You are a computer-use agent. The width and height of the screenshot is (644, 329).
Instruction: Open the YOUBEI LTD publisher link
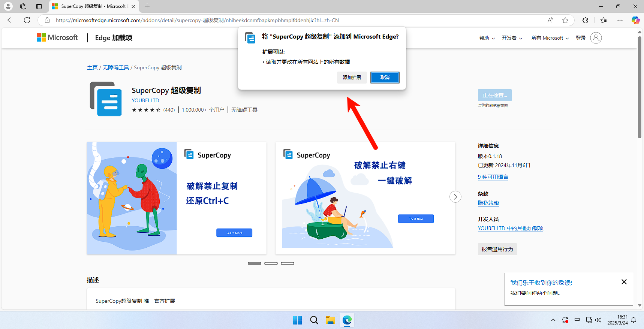click(145, 100)
